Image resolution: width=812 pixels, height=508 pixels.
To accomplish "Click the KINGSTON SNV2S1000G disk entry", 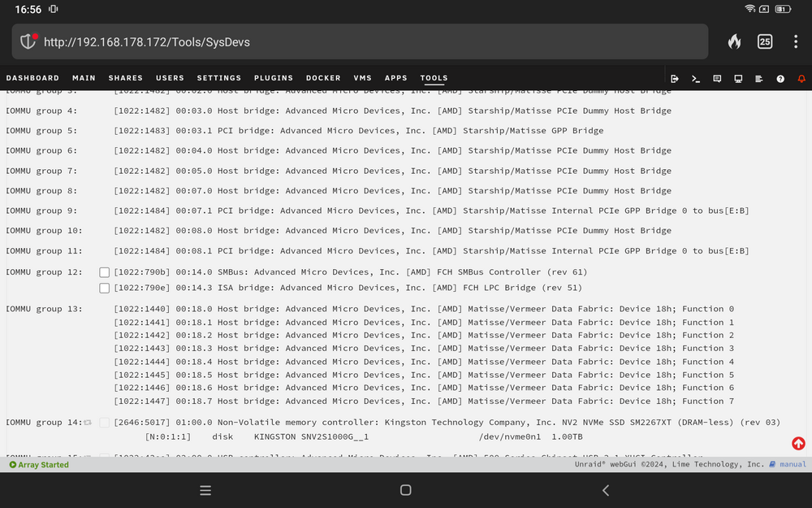I will click(311, 436).
